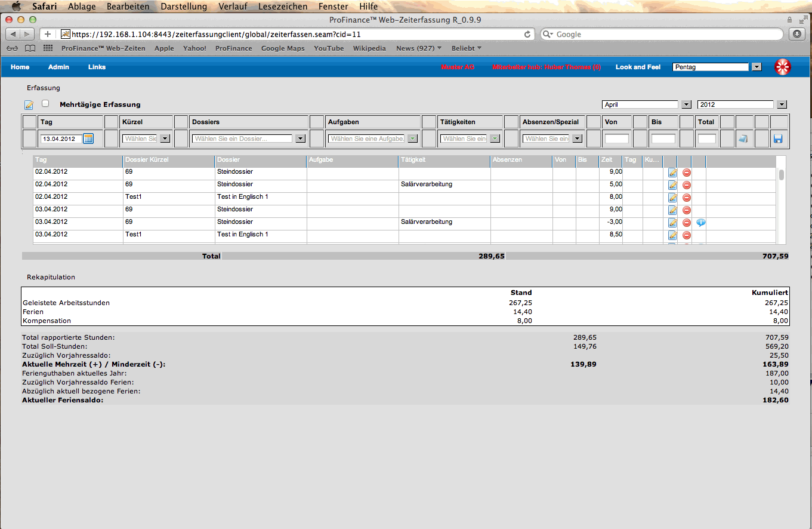Open the calendar date picker icon

pos(88,139)
